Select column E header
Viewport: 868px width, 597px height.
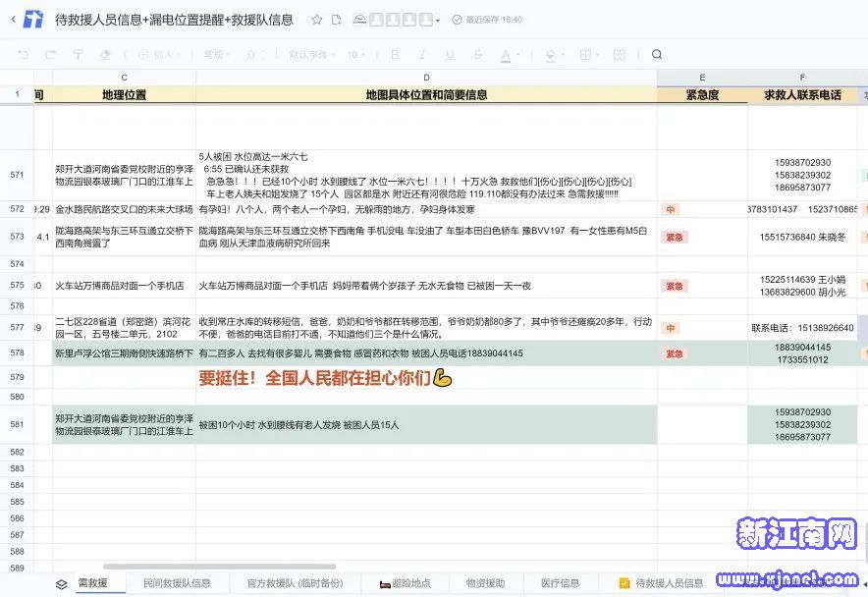coord(702,78)
